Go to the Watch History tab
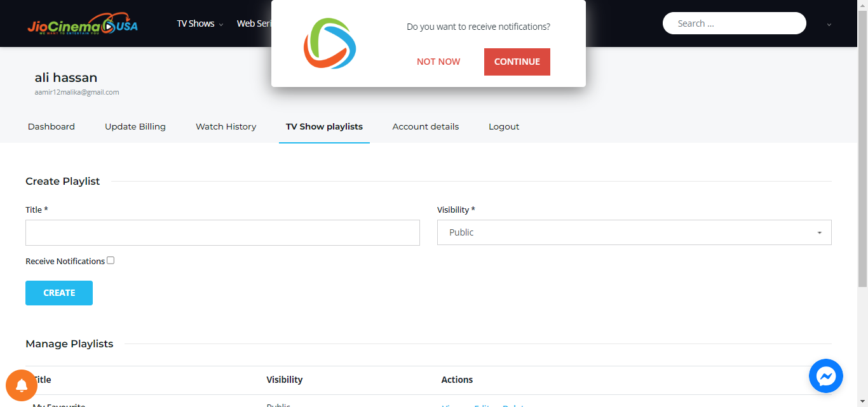 226,126
